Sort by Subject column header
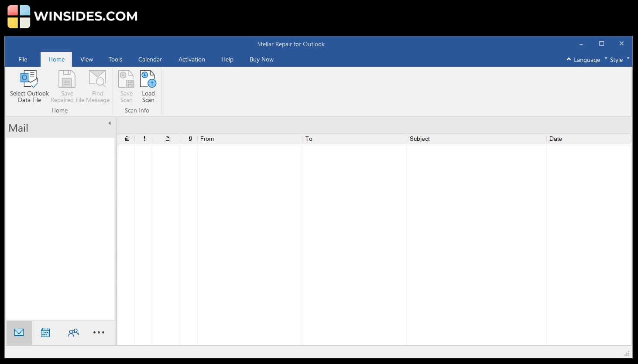This screenshot has height=364, width=638. (x=477, y=139)
